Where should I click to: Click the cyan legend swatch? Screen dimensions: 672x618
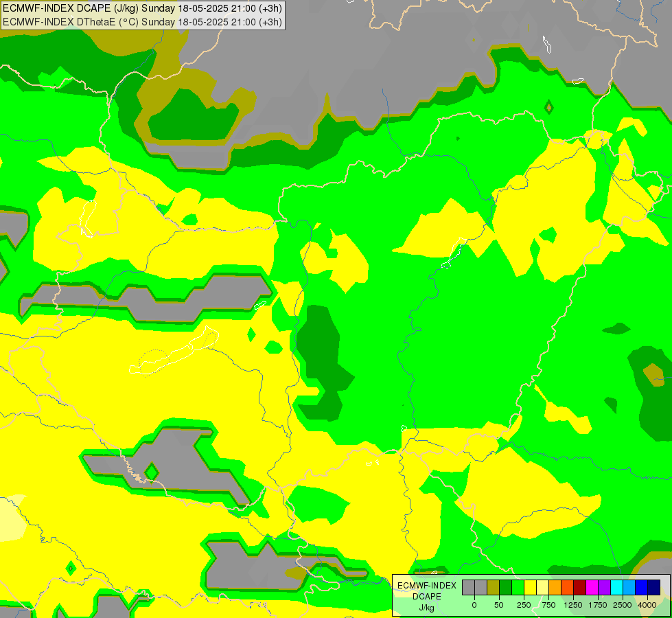coord(616,587)
